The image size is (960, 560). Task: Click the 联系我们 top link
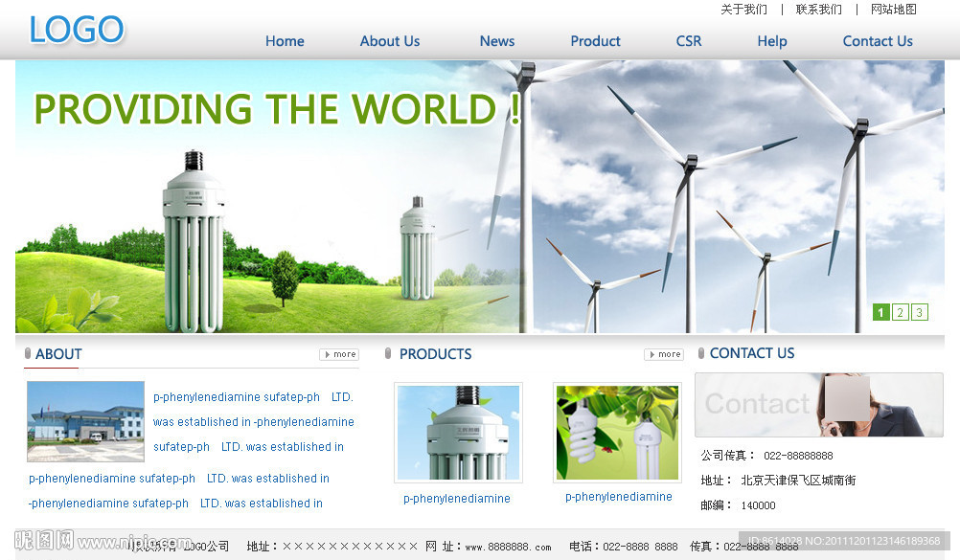[x=818, y=10]
